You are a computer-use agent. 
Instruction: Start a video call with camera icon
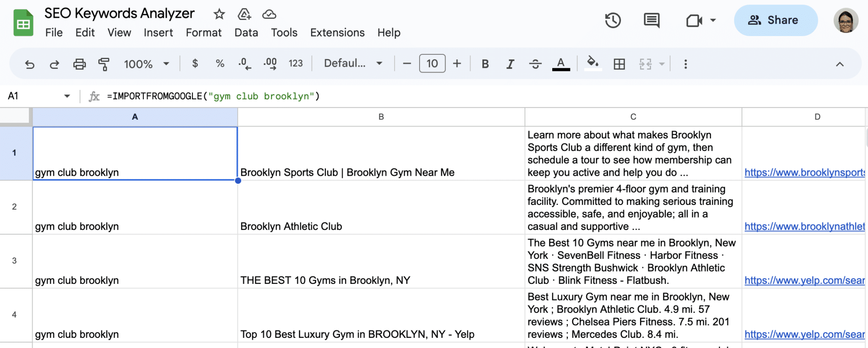coord(694,20)
